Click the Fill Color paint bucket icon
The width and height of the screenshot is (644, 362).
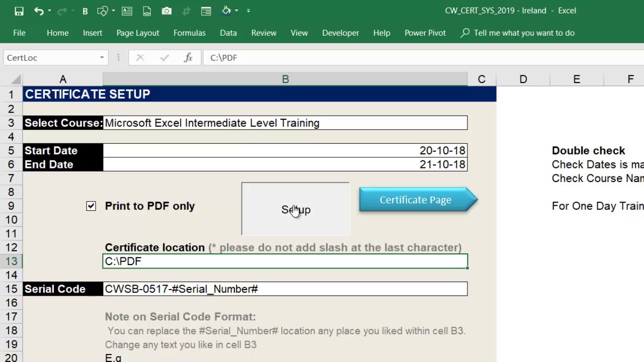pyautogui.click(x=226, y=11)
